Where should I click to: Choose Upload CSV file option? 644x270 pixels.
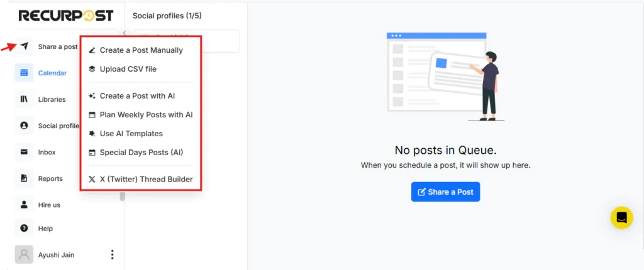coord(128,69)
